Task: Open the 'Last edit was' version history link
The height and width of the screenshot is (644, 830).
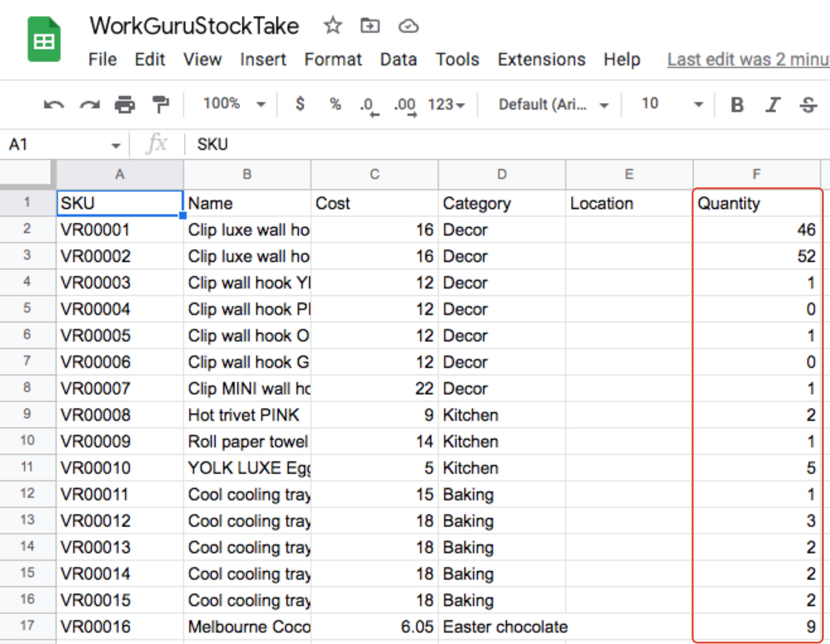Action: pos(748,60)
